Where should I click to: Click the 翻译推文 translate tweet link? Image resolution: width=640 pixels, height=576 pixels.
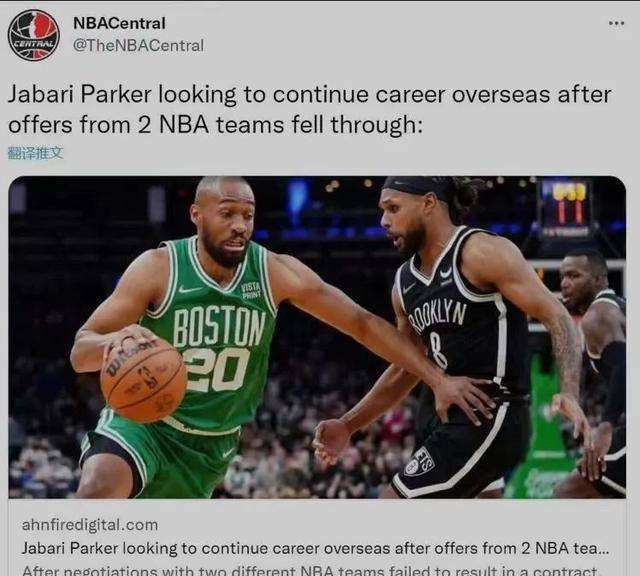[x=36, y=153]
